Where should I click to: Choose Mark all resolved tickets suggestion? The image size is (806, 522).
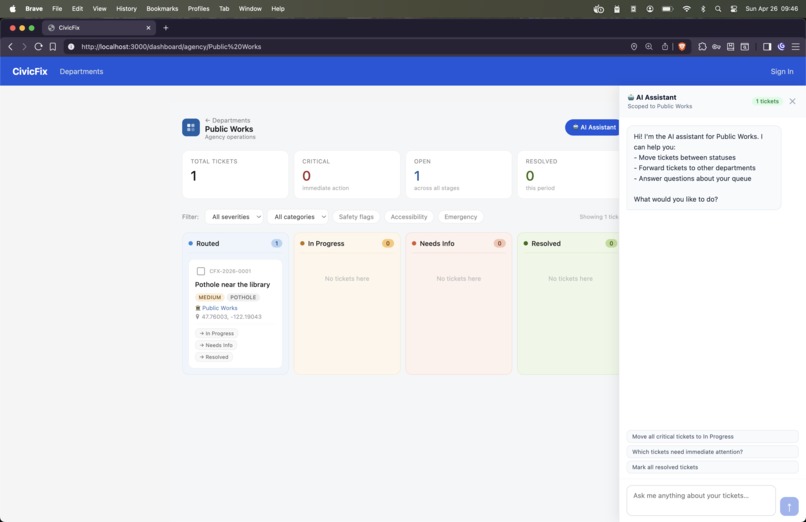712,467
